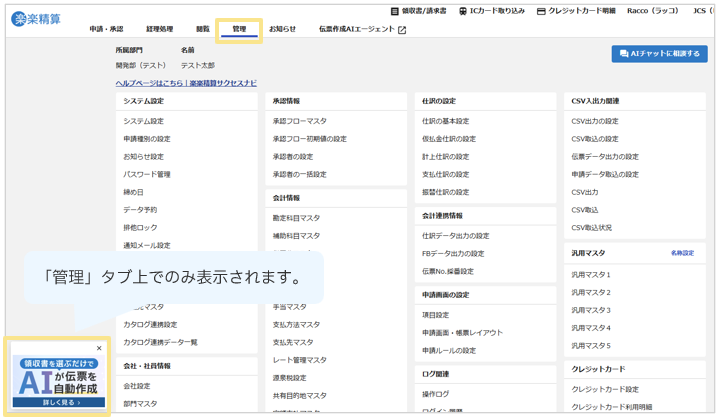Open お知らせ設定 in the system settings
This screenshot has height=418, width=720.
[x=143, y=157]
